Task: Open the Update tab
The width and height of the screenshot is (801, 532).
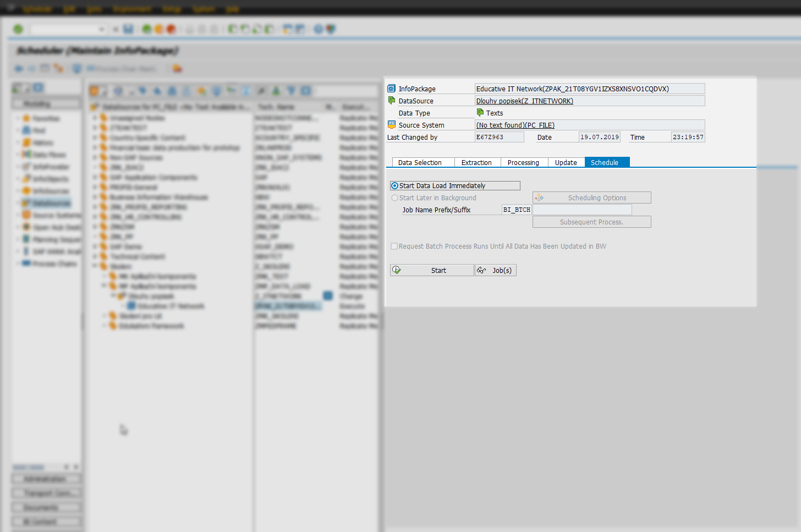Action: click(x=566, y=162)
